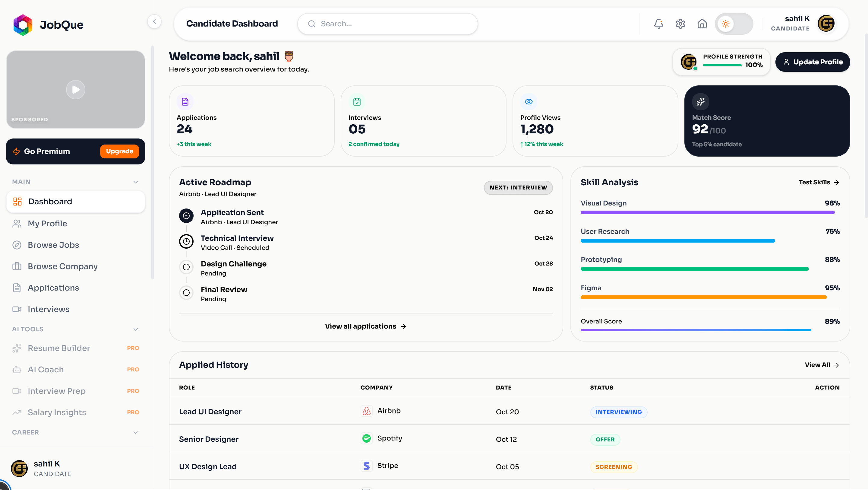Collapse the MAIN section chevron
Viewport: 868px width, 490px height.
pyautogui.click(x=136, y=182)
